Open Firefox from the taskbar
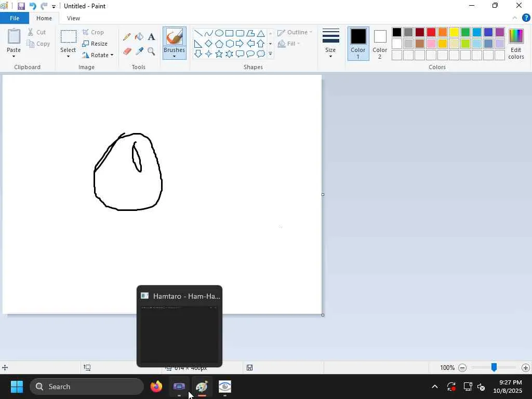532x399 pixels. 156,387
